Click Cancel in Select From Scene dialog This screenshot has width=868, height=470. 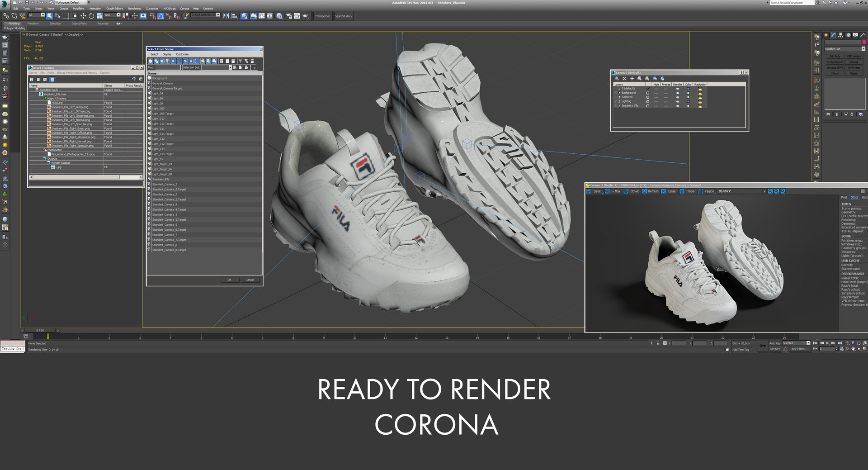pos(250,280)
